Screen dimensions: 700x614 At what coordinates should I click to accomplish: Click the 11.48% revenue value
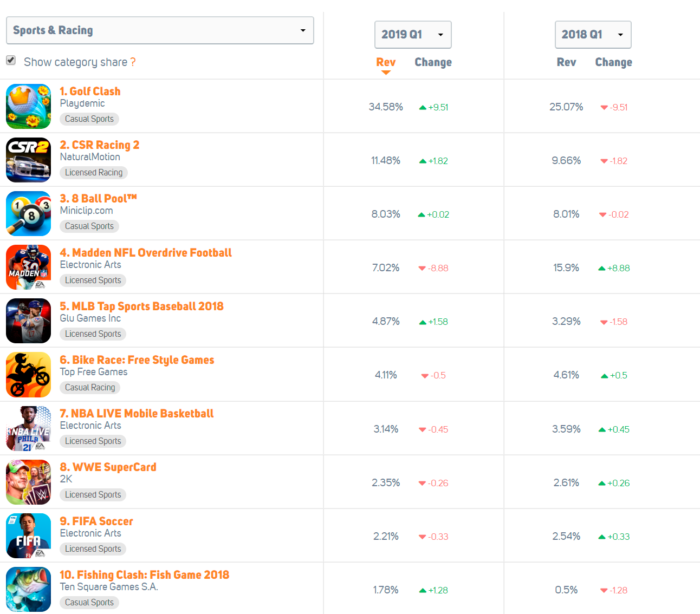[x=386, y=161]
